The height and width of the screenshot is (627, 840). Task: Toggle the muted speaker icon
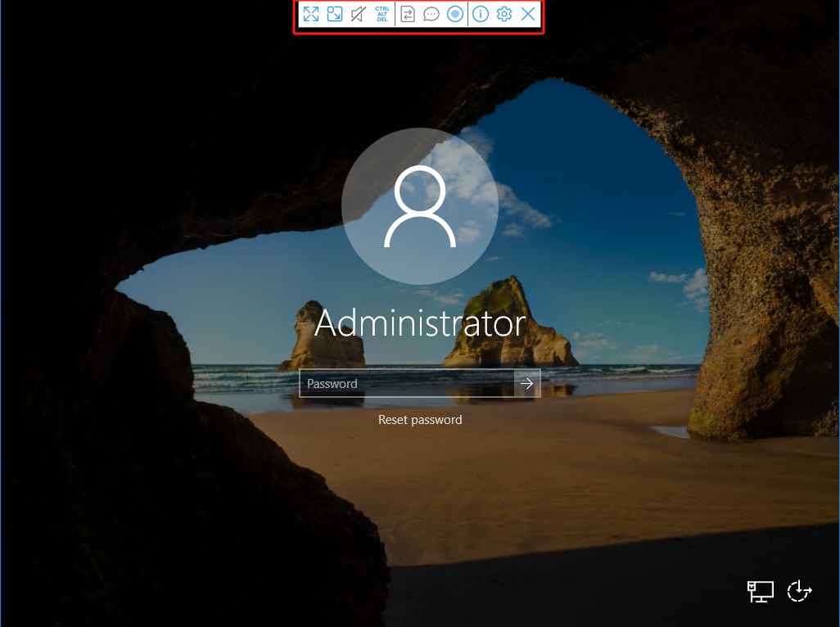tap(358, 14)
